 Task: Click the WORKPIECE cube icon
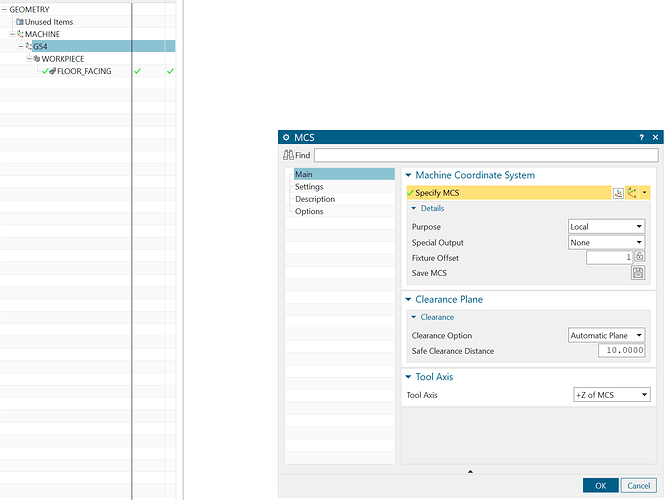pyautogui.click(x=37, y=59)
